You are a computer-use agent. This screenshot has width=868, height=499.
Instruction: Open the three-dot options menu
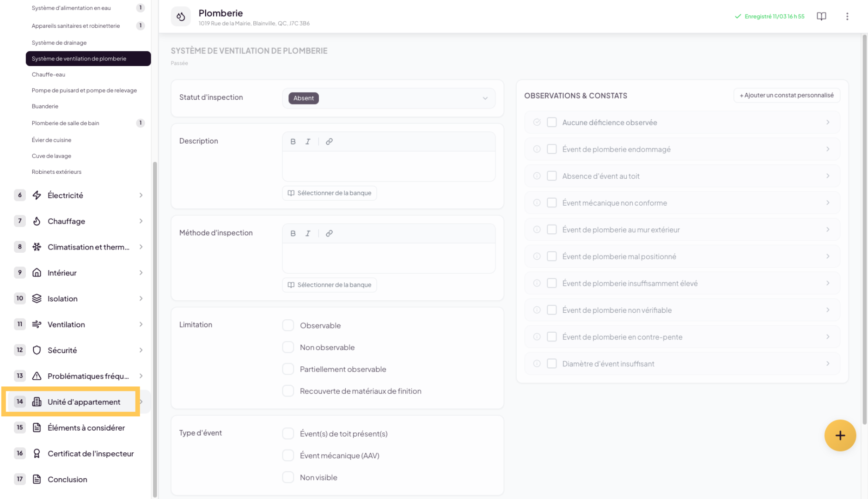tap(847, 17)
